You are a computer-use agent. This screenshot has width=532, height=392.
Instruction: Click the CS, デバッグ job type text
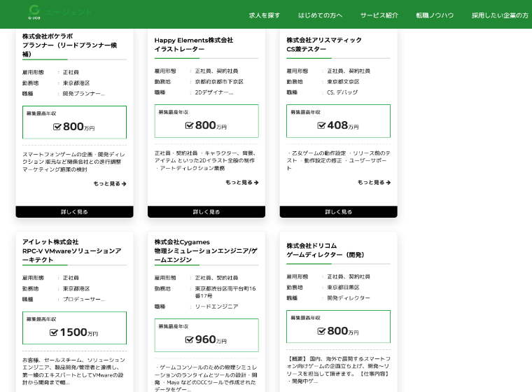click(342, 92)
